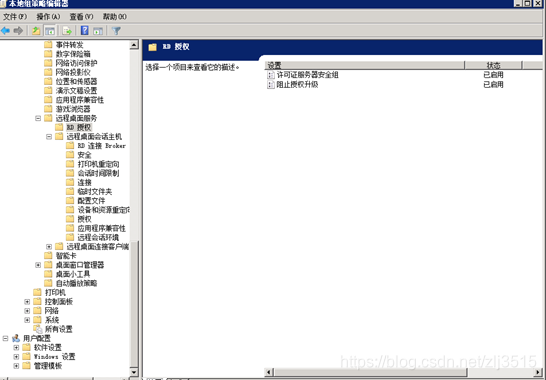Click the settings list scroll left arrow
Screen dimensions: 546x380
tap(268, 372)
